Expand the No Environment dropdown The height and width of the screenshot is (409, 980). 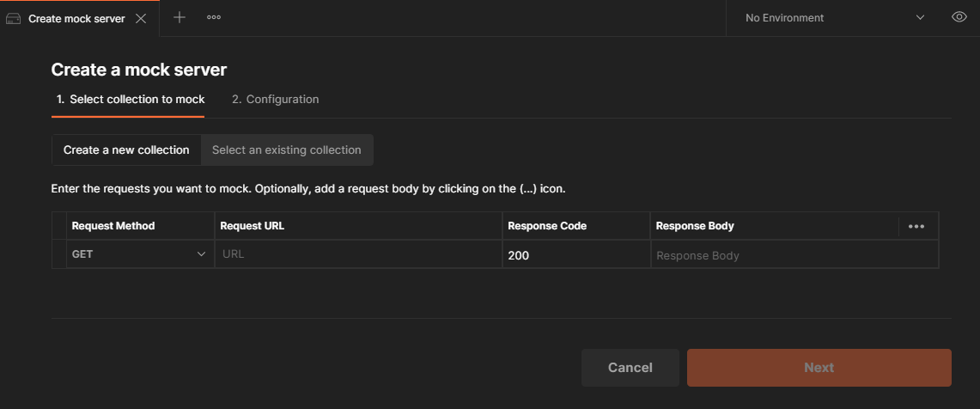tap(834, 18)
